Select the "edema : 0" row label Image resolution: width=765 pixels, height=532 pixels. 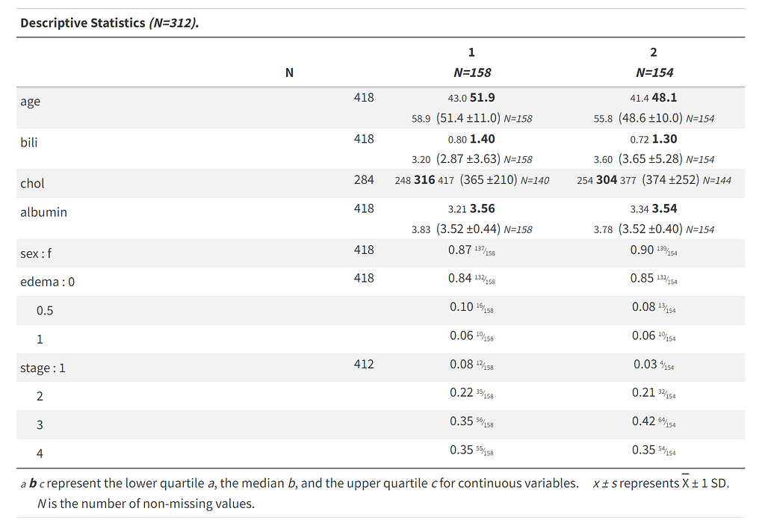(48, 282)
